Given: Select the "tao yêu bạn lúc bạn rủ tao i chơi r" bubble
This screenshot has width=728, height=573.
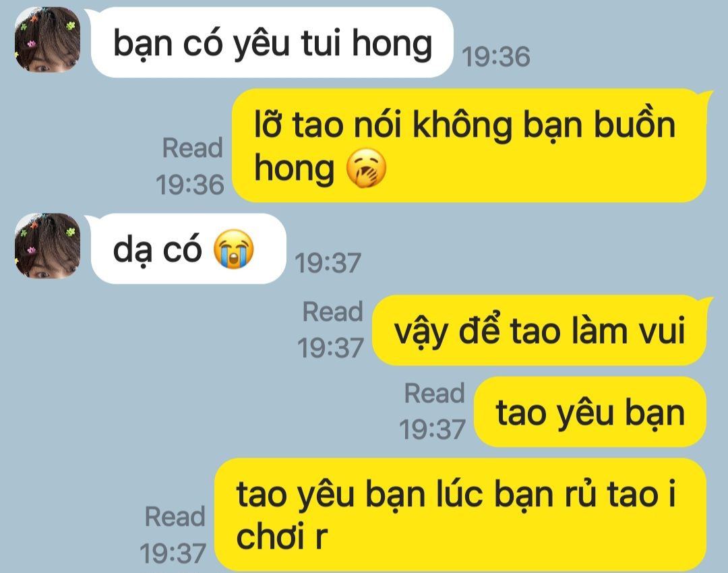Looking at the screenshot, I should pos(460,514).
